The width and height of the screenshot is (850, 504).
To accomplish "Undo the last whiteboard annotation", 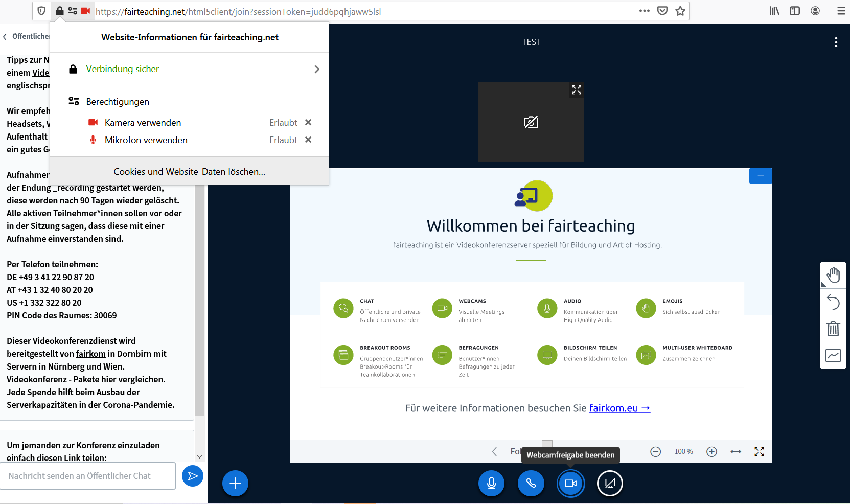I will 833,302.
